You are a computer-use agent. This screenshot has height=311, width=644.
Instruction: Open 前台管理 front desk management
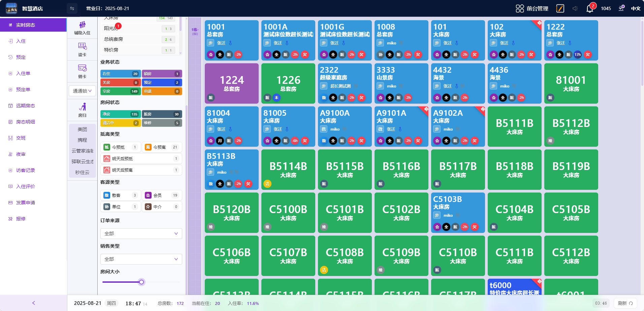(532, 8)
